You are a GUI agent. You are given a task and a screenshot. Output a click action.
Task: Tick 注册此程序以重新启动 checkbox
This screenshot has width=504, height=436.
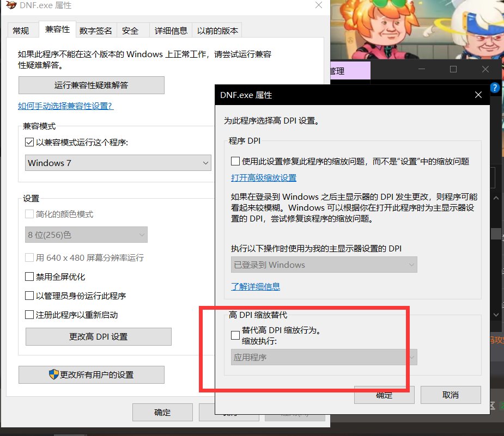click(x=29, y=315)
